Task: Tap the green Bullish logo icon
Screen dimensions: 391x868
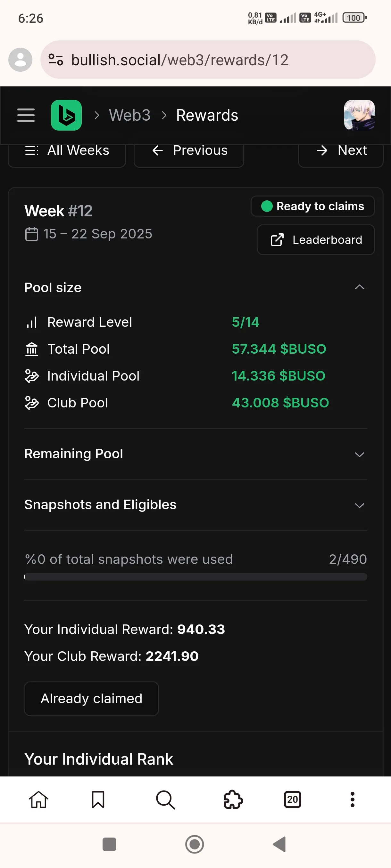Action: 66,115
